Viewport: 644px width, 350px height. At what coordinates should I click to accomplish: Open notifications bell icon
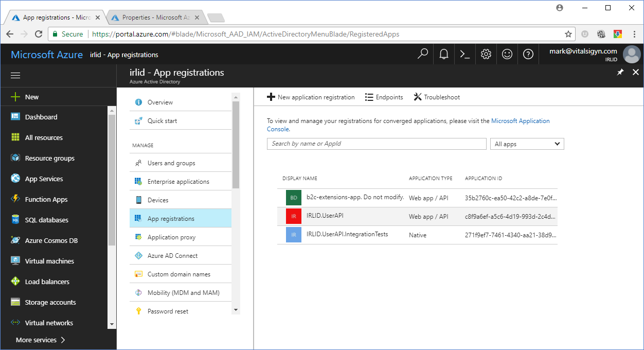[x=443, y=54]
